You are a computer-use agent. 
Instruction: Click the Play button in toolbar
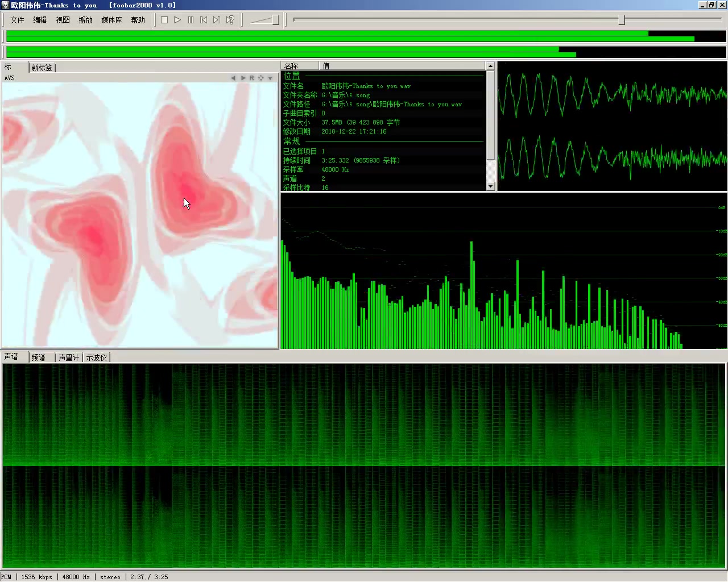click(x=177, y=20)
